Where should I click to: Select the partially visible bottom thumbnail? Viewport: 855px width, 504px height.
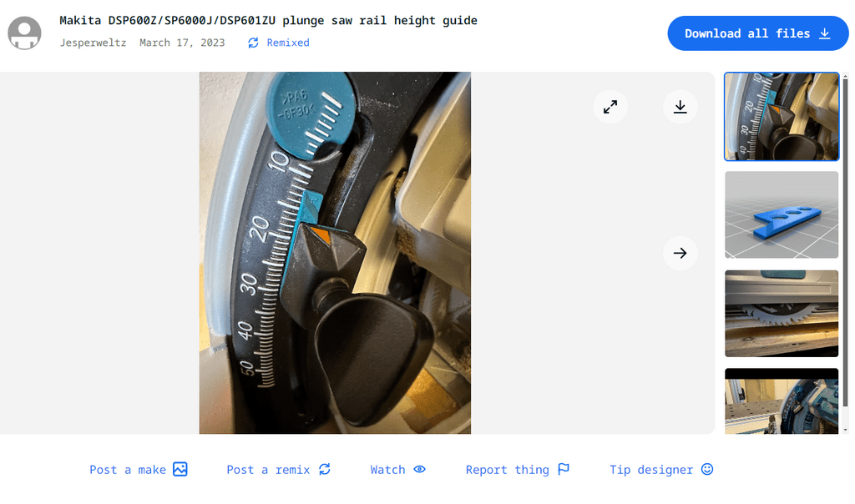782,401
